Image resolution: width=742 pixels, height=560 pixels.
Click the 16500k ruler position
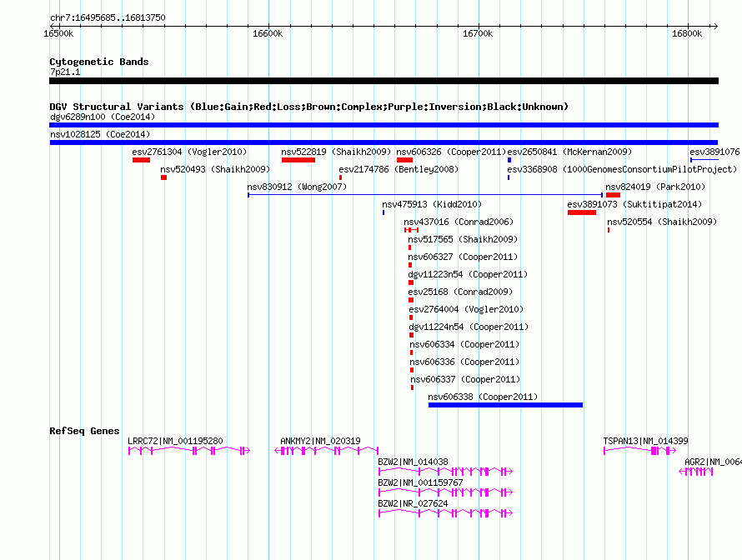(58, 33)
